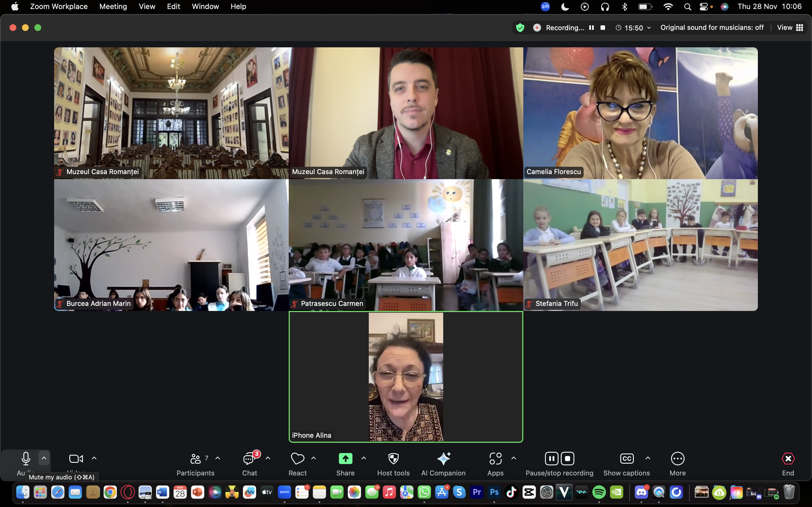Click the End meeting button
This screenshot has width=812, height=507.
(788, 459)
